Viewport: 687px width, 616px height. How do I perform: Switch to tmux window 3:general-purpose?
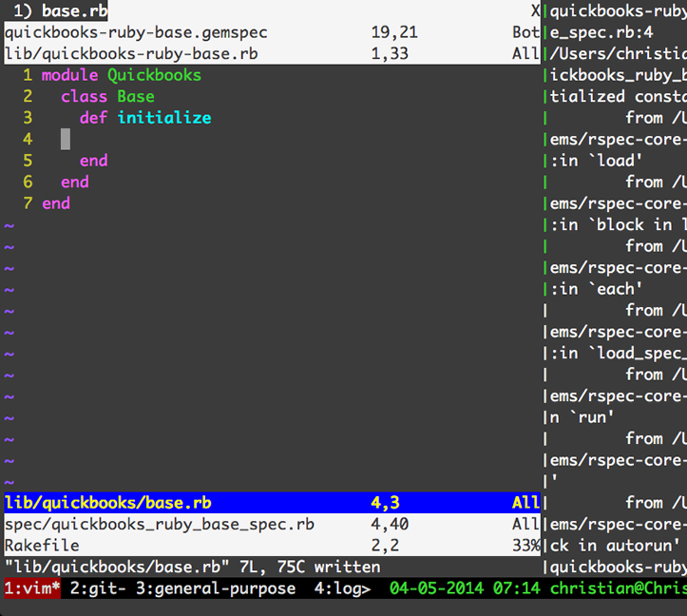[x=216, y=588]
